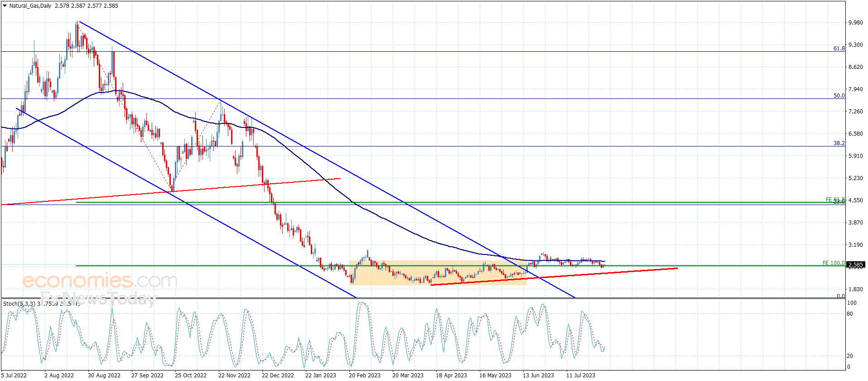This screenshot has width=868, height=381.
Task: Click the 3.190 price axis label
Action: pos(856,245)
